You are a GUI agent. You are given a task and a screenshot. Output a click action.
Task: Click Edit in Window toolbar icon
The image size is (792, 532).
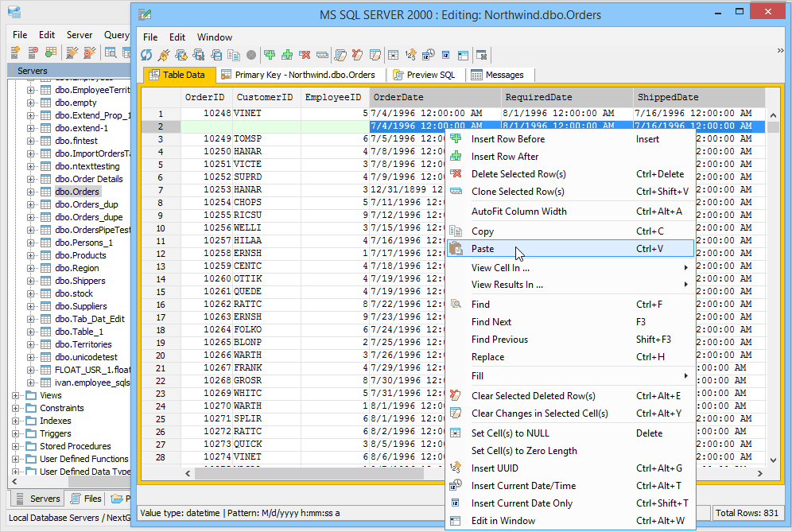(x=463, y=55)
